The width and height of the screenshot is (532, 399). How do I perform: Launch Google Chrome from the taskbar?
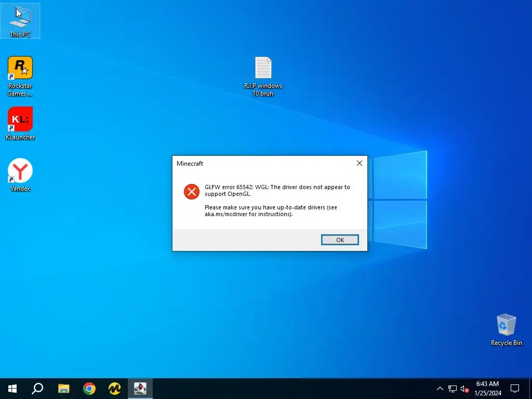coord(89,389)
